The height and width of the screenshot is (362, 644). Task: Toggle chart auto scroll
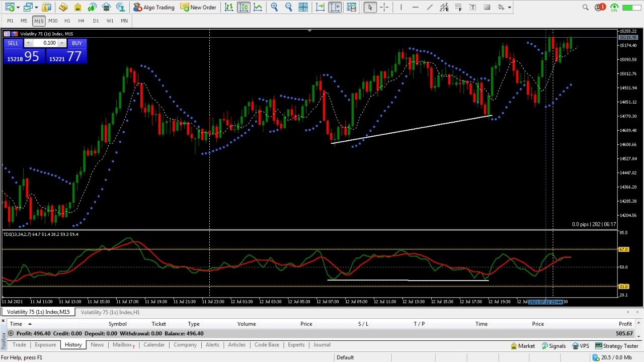[320, 7]
